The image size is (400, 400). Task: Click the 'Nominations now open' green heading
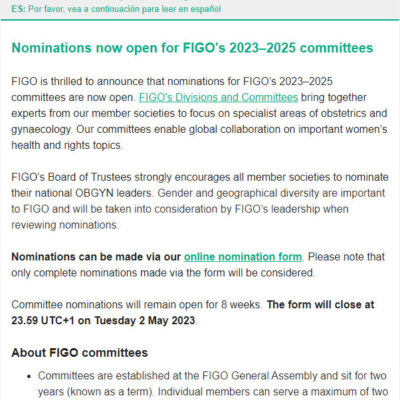pyautogui.click(x=192, y=48)
